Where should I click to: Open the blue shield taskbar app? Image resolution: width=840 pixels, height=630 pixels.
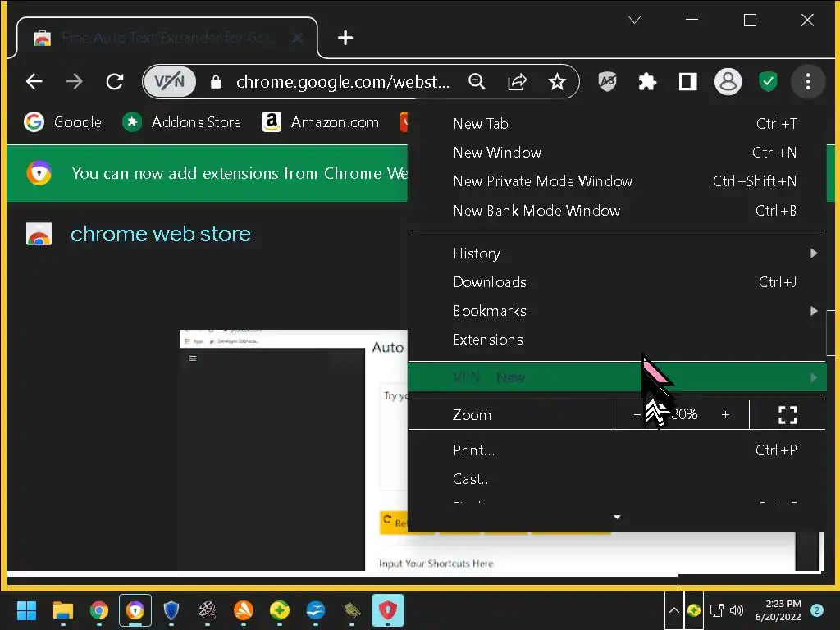[x=171, y=610]
